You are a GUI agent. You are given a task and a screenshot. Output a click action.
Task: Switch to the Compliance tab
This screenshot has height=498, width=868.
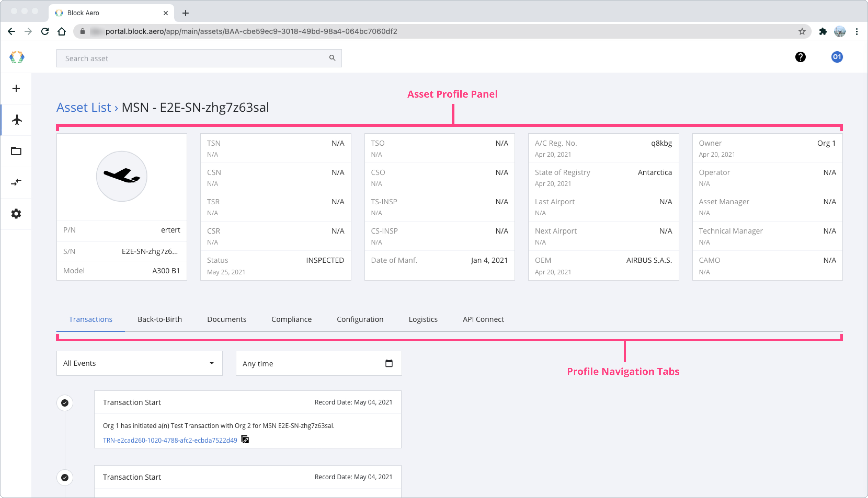291,319
